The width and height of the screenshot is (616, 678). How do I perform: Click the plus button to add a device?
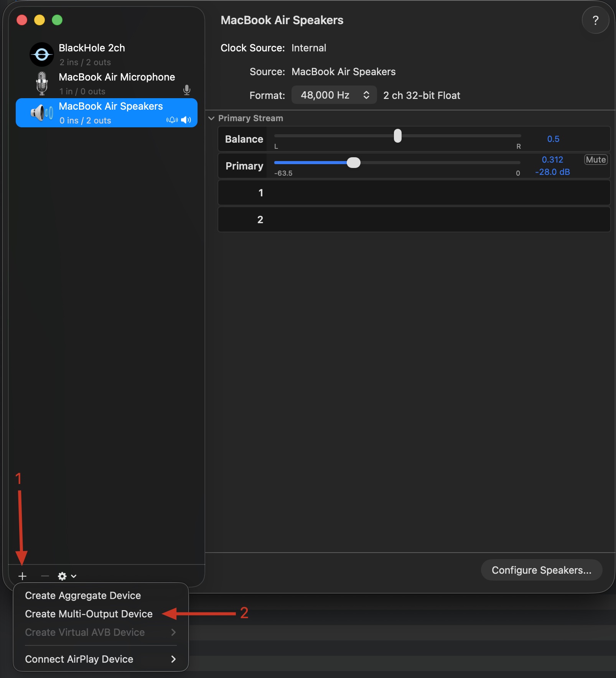tap(22, 576)
